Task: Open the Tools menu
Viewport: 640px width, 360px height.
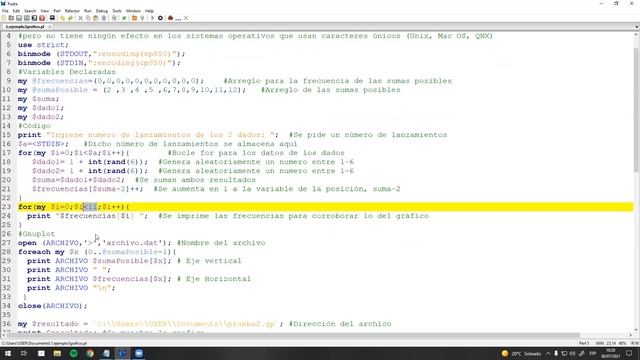Action: 117,11
